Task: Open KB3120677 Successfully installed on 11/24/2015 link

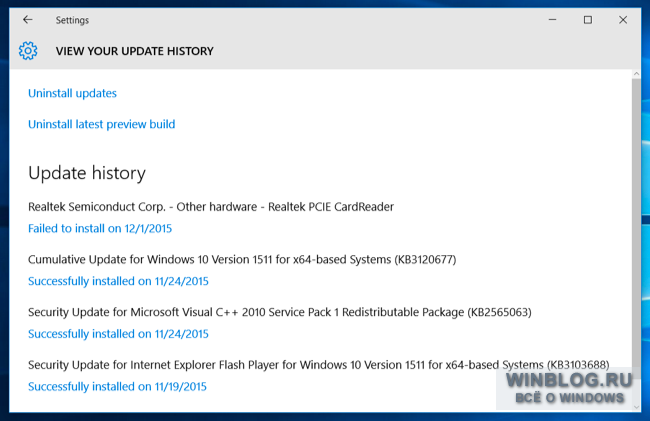Action: click(x=118, y=281)
